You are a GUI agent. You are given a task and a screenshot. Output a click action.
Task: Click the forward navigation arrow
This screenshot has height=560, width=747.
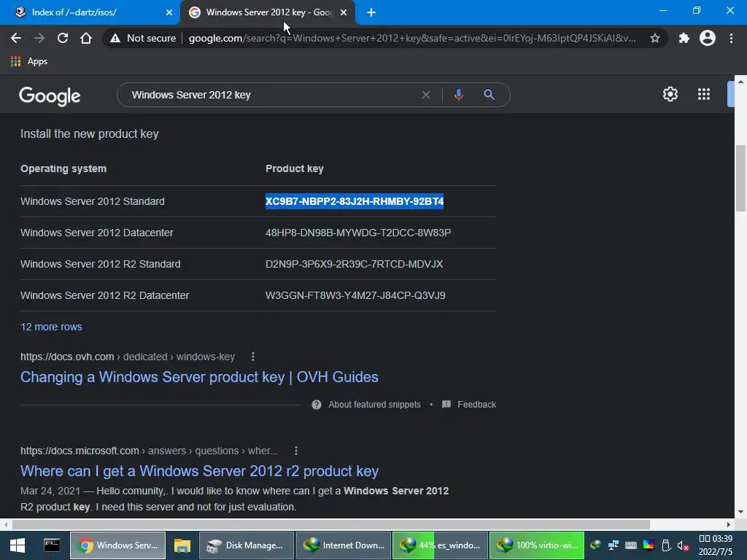[x=39, y=38]
